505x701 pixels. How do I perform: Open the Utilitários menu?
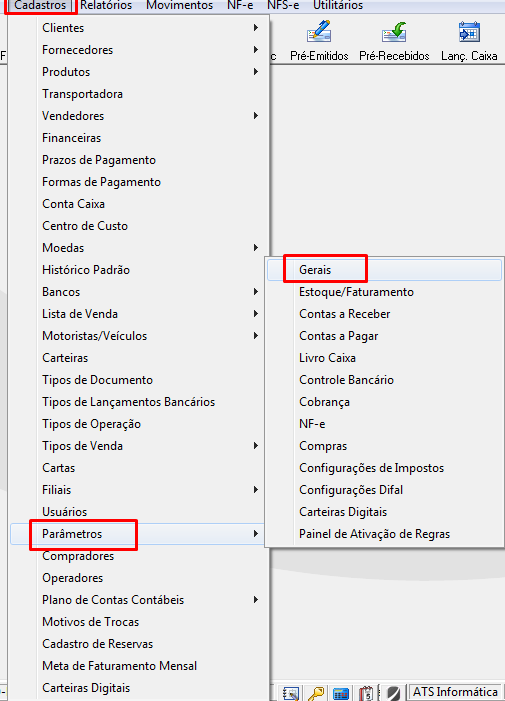tap(338, 5)
